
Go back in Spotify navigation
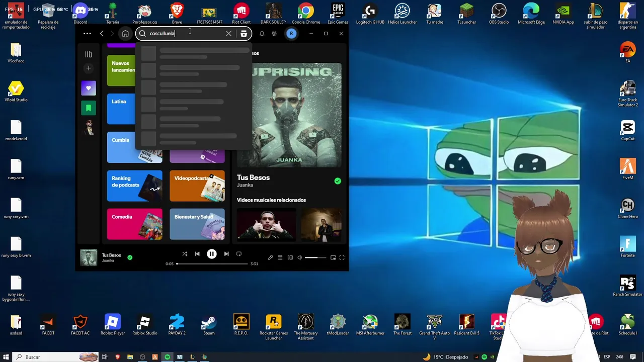102,34
